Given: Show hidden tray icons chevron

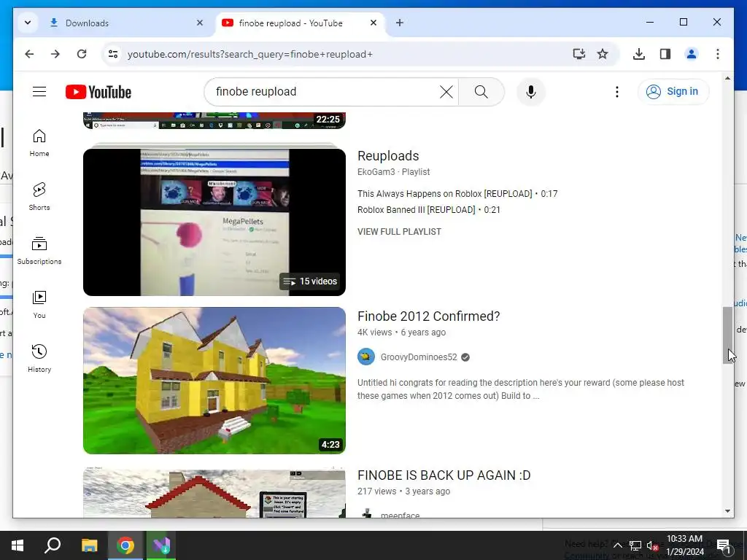Looking at the screenshot, I should pyautogui.click(x=617, y=545).
